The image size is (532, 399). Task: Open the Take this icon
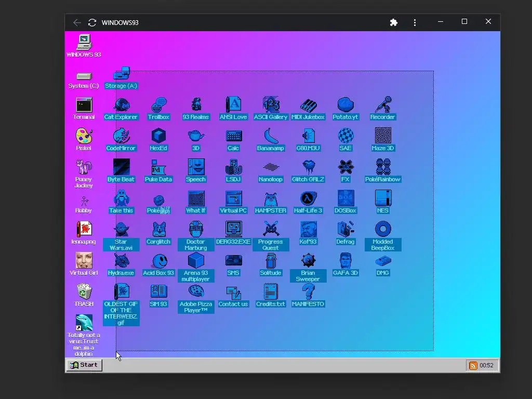point(121,198)
